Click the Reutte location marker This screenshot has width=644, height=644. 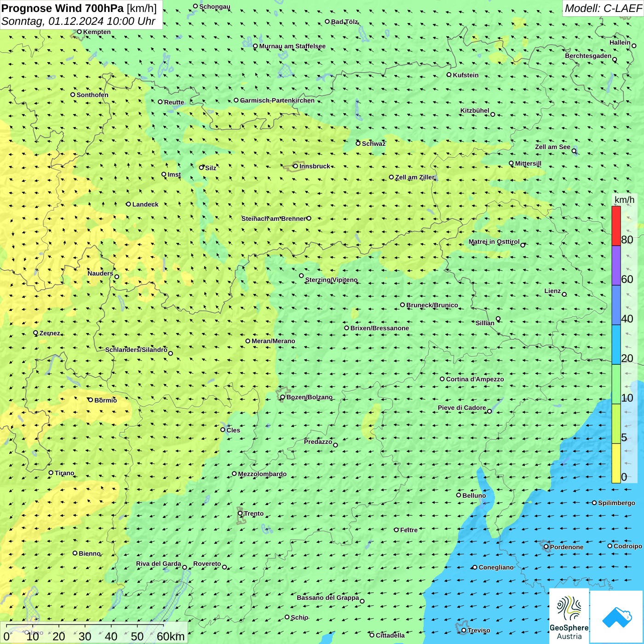[160, 102]
